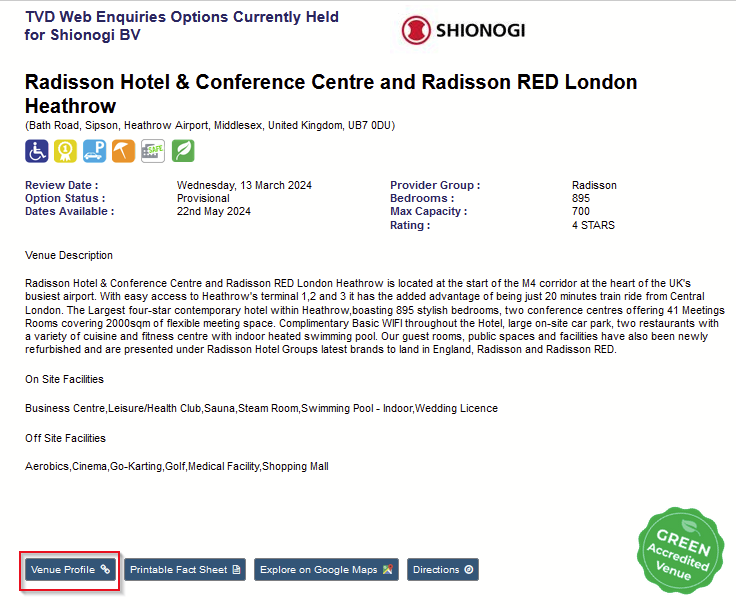
Task: Click the blue car parking icon
Action: click(94, 151)
